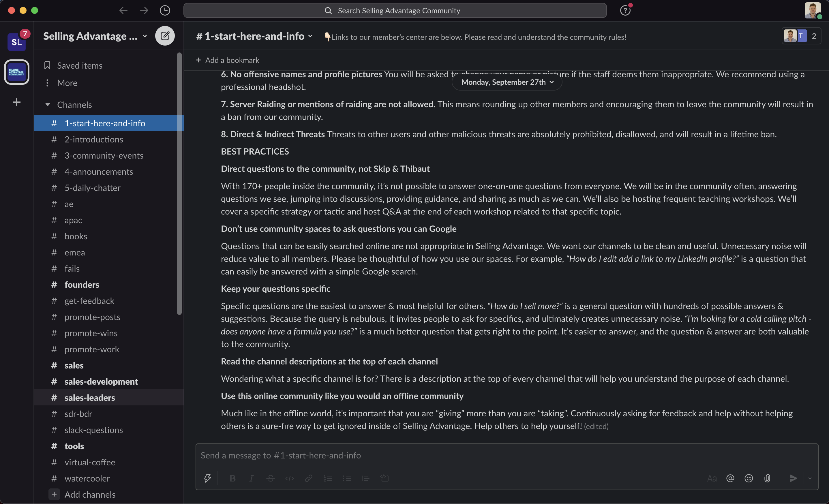The height and width of the screenshot is (504, 829).
Task: Add a bookmark to the channel
Action: pos(228,60)
